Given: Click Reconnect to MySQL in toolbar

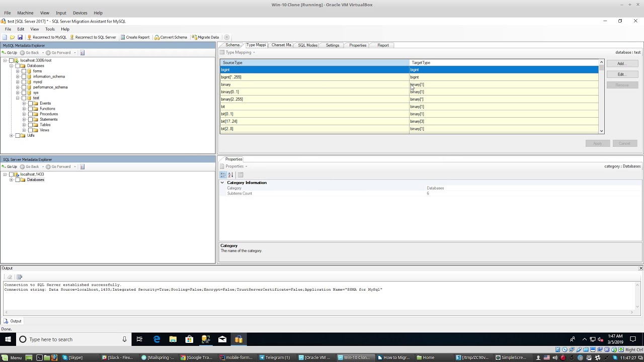Looking at the screenshot, I should [x=47, y=37].
